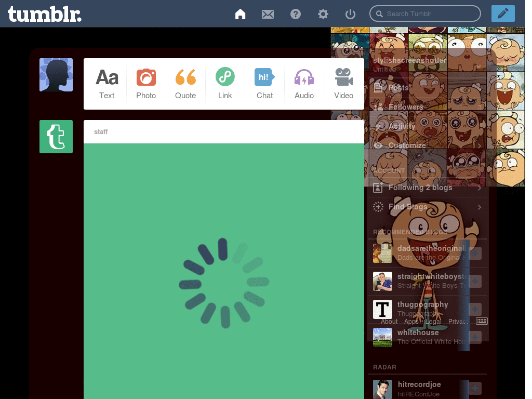Click the Posts document icon

click(378, 88)
